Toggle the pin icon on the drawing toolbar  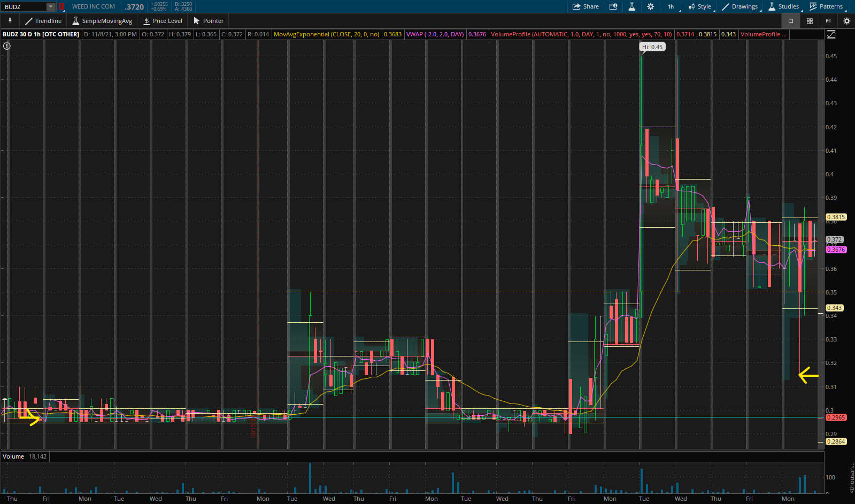point(10,21)
